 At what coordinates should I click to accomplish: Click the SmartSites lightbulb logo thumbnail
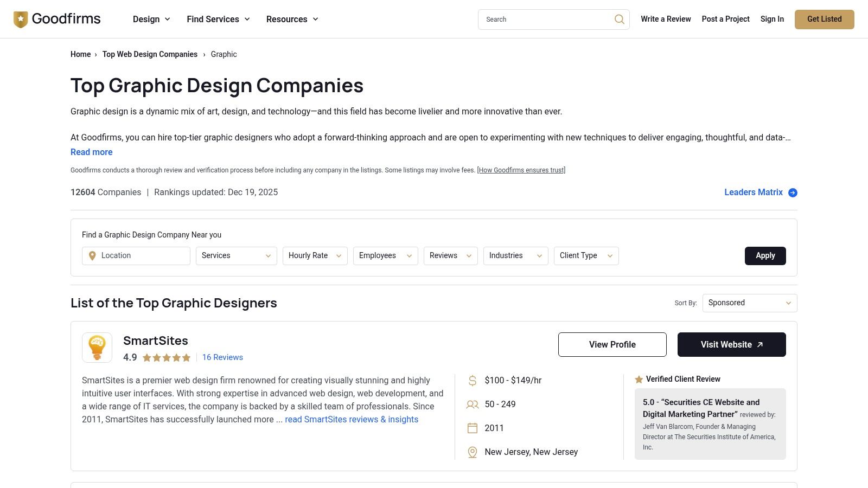tap(97, 348)
